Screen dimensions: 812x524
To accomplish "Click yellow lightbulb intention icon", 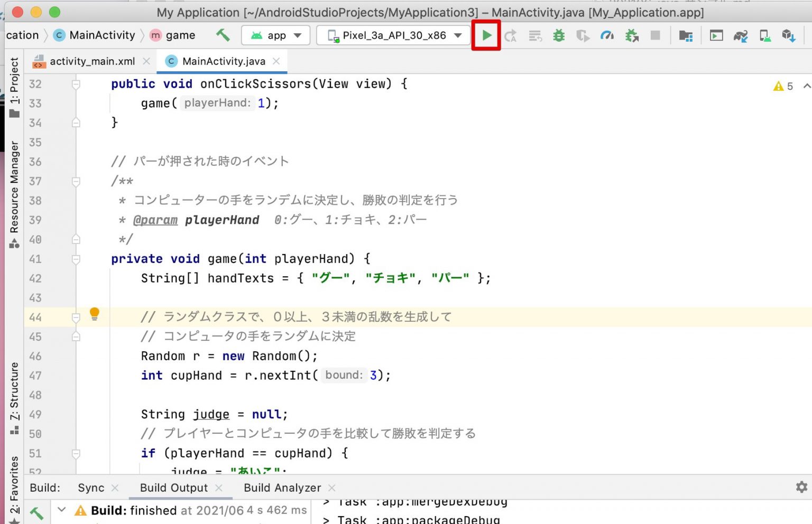I will [x=94, y=314].
